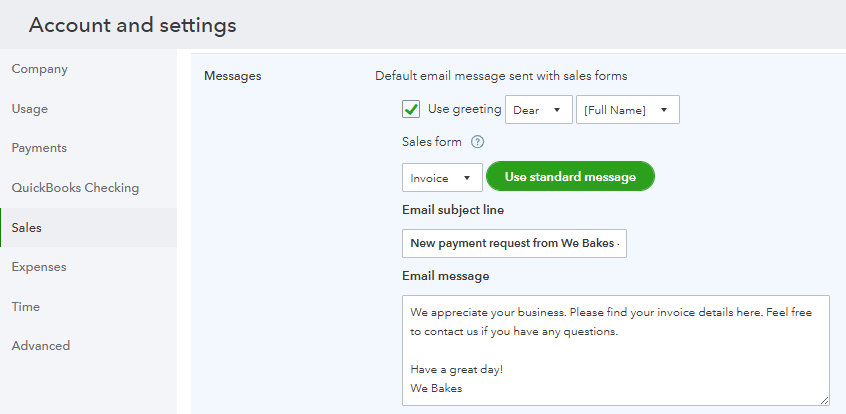Click inside the Email message text area
Image resolution: width=846 pixels, height=414 pixels.
coord(615,349)
